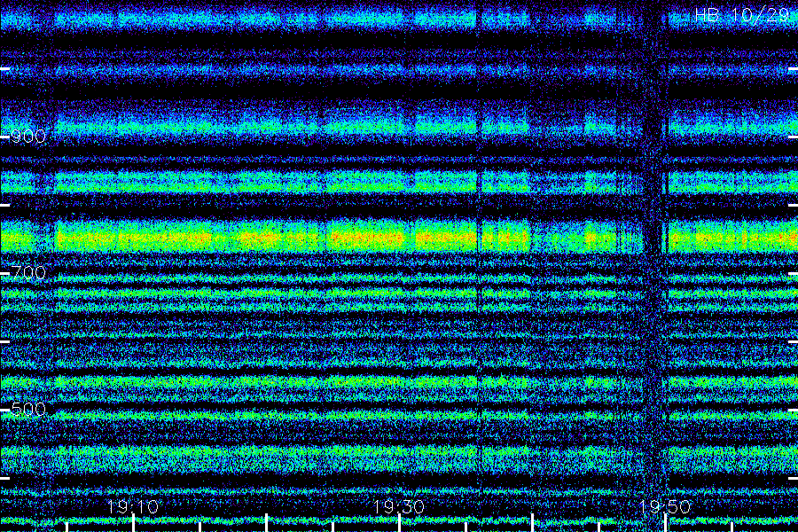The height and width of the screenshot is (532, 798).
Task: Click the 19:50 time axis label
Action: click(x=665, y=507)
